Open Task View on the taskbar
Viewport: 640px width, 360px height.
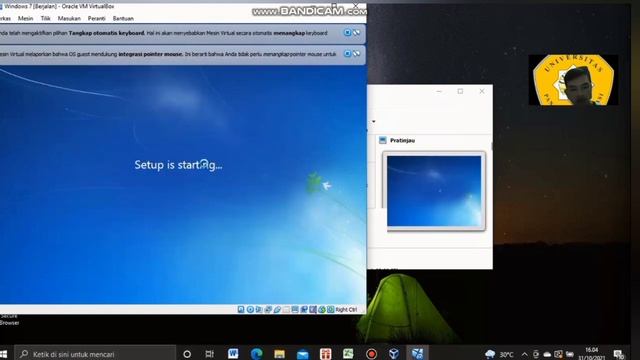point(209,354)
